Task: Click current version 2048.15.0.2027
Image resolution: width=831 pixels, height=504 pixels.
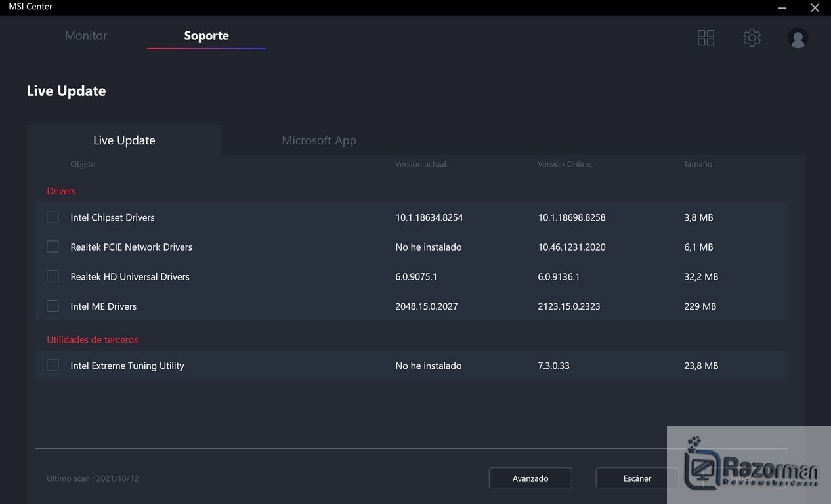Action: 427,306
